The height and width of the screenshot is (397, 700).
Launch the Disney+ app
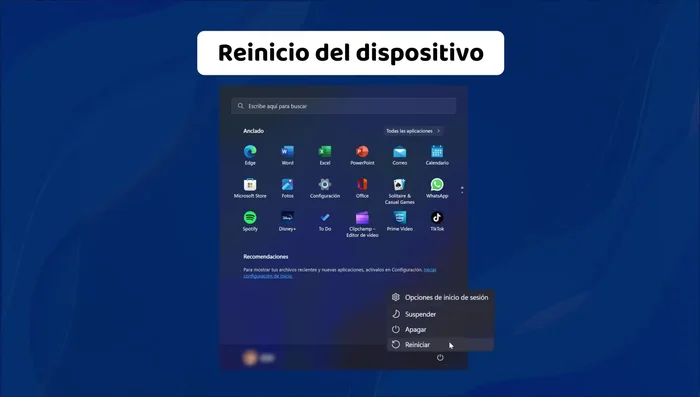tap(288, 221)
